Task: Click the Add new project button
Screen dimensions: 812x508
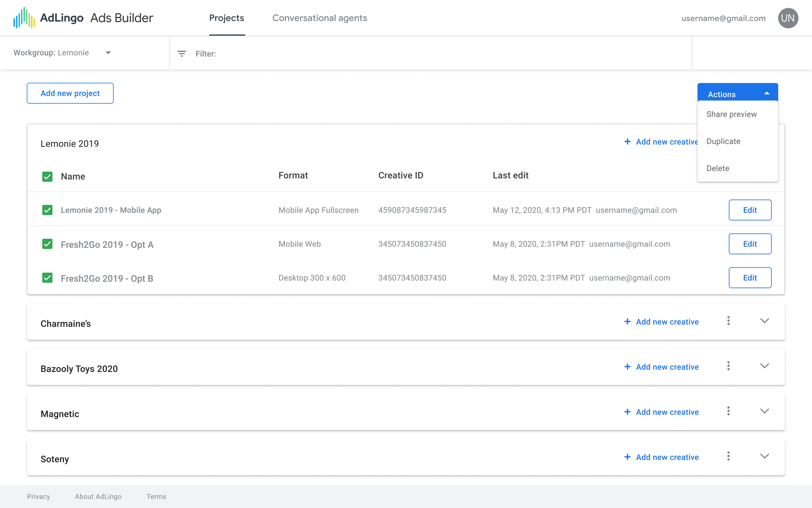Action: pos(70,93)
